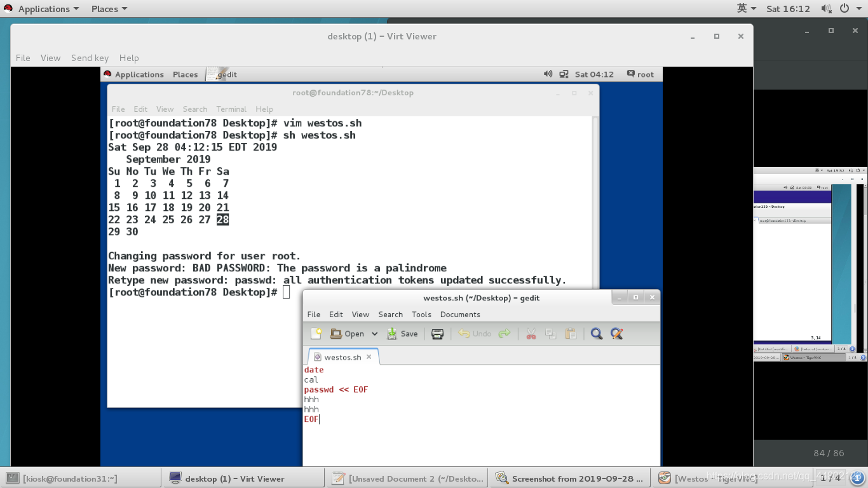Open Virt Viewer File menu
Image resolution: width=868 pixels, height=488 pixels.
(x=23, y=58)
